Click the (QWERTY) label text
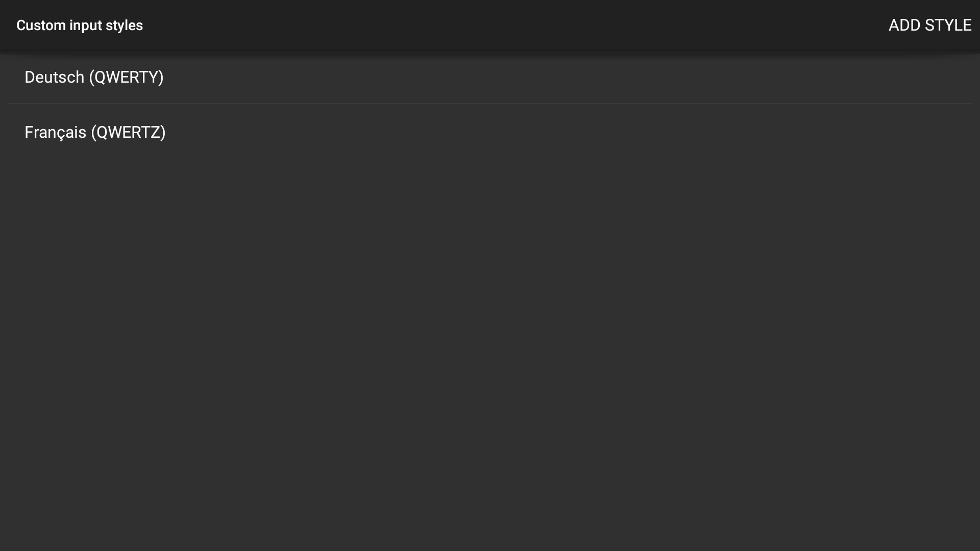 [x=127, y=77]
